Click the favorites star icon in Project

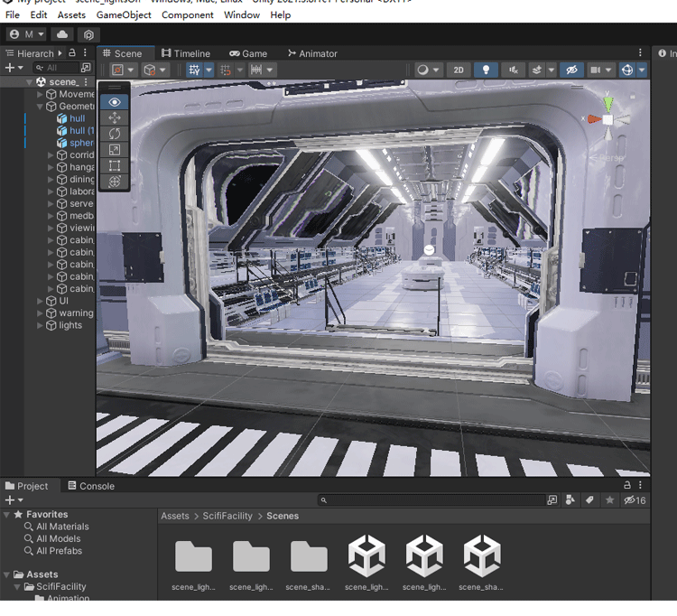click(x=609, y=500)
